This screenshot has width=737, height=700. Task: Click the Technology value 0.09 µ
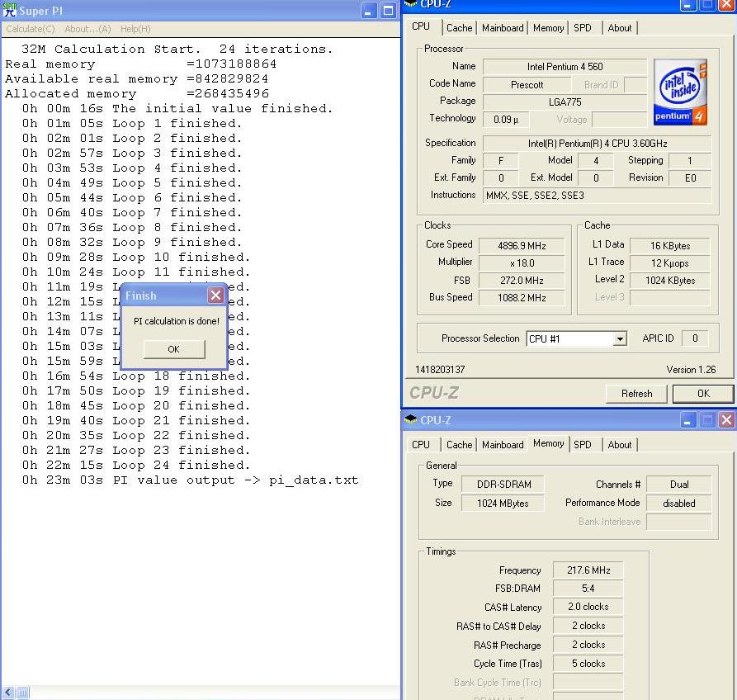point(506,120)
